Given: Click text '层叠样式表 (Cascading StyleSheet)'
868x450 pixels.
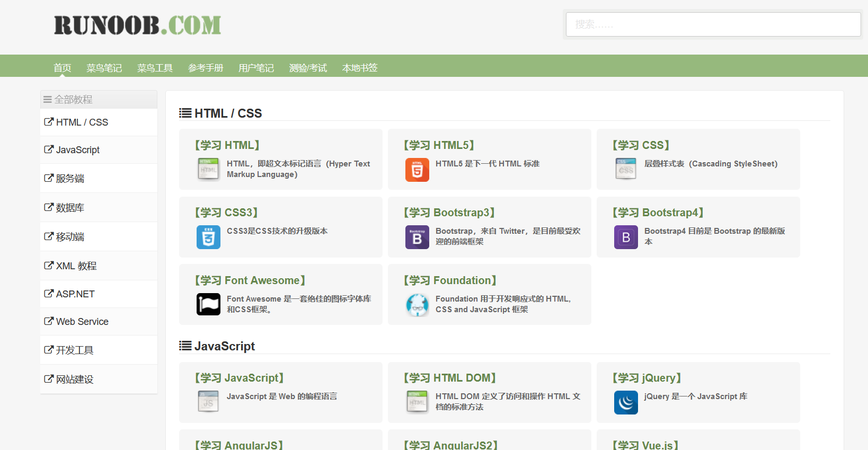Looking at the screenshot, I should coord(711,164).
